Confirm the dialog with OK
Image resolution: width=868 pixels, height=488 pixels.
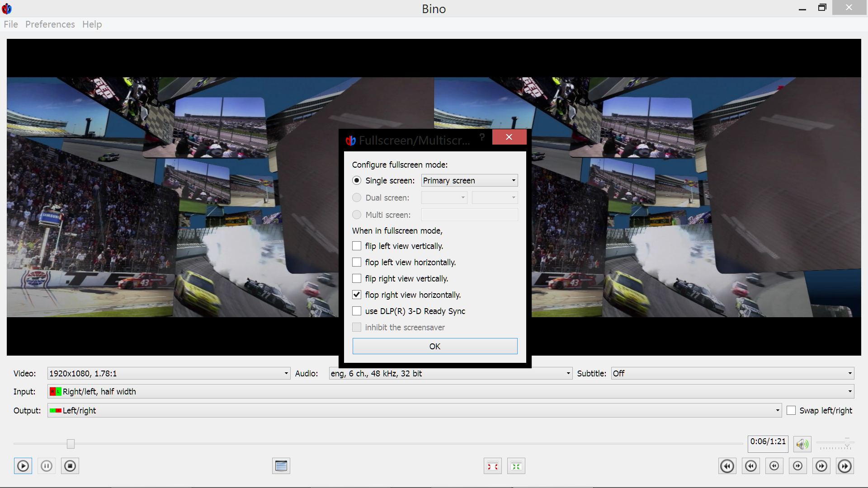(435, 346)
